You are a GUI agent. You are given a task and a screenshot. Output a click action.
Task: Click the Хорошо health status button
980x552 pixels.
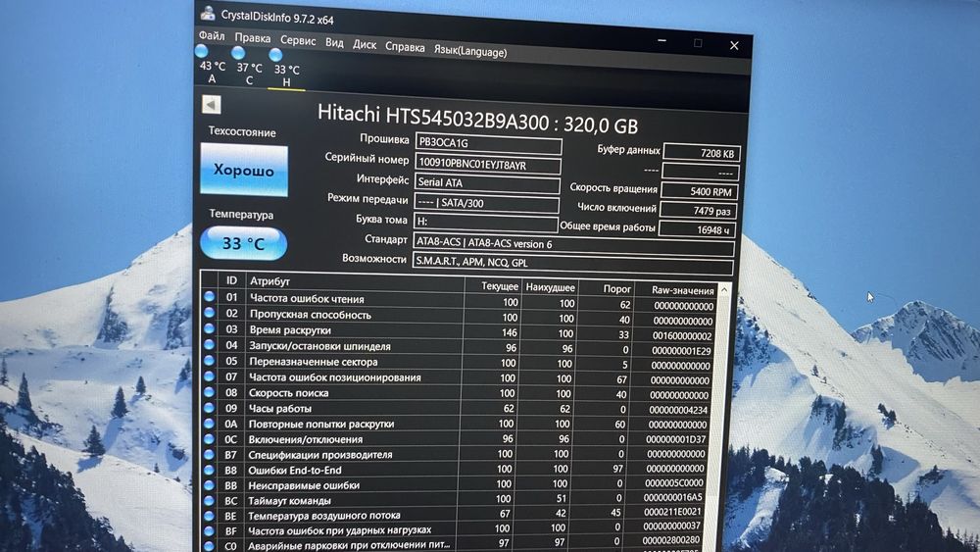pos(244,170)
